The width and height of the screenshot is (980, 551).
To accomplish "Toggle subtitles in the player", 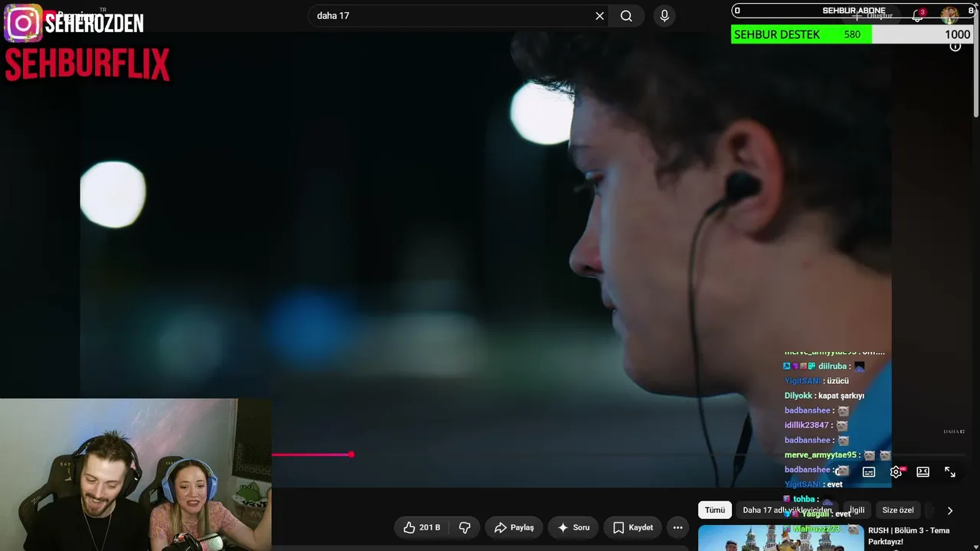I will pos(869,472).
